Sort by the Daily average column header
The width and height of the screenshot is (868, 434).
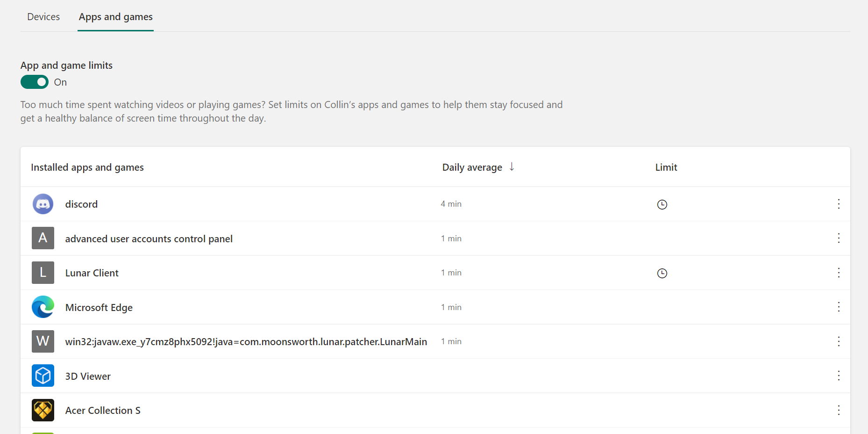click(x=472, y=167)
